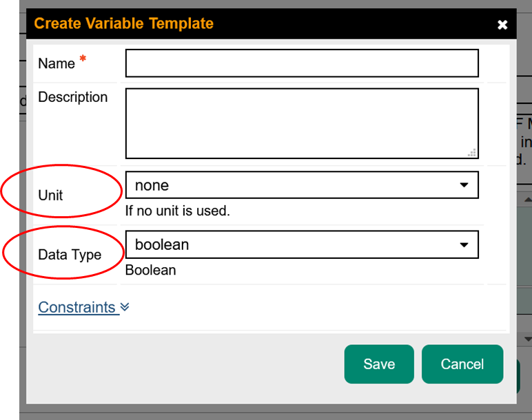Click the double chevron beside Constraints
The height and width of the screenshot is (420, 532).
(125, 307)
